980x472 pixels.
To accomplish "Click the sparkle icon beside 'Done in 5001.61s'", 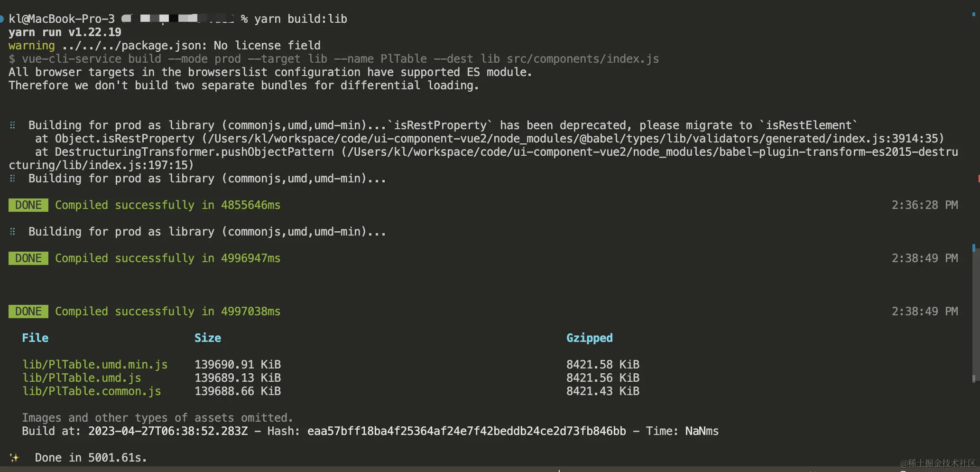I will (x=14, y=458).
